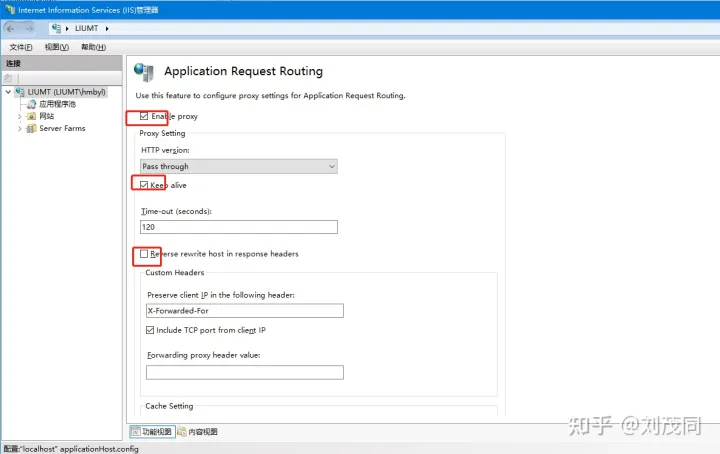Click the Server Farms tree icon
This screenshot has height=454, width=720.
coord(31,129)
